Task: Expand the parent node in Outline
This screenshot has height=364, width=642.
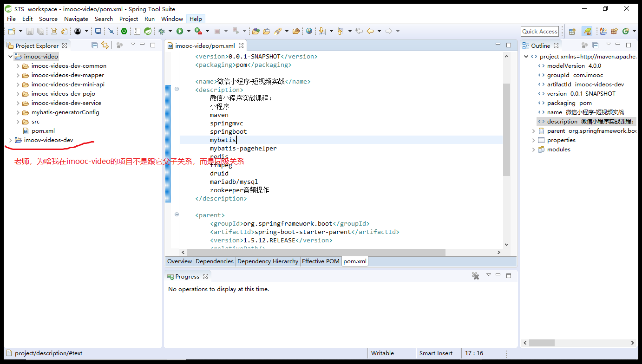Action: [x=534, y=131]
